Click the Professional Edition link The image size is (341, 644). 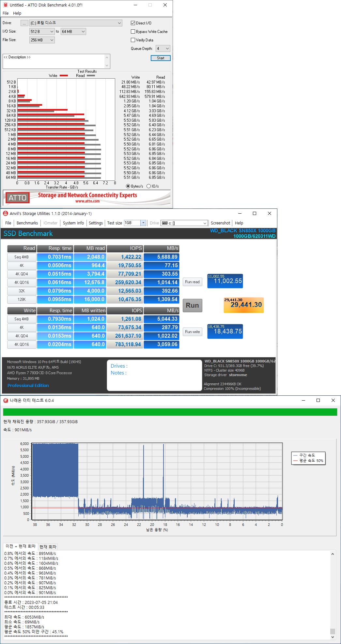pyautogui.click(x=28, y=386)
